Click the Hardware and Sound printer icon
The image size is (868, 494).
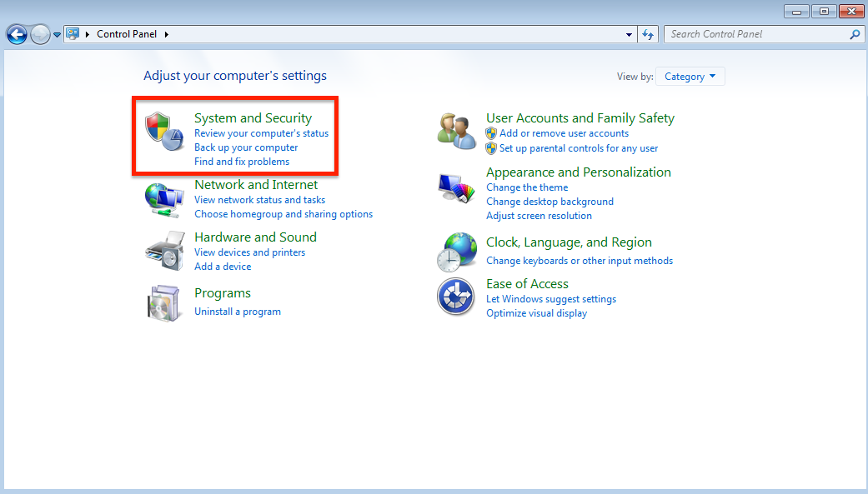[x=164, y=249]
